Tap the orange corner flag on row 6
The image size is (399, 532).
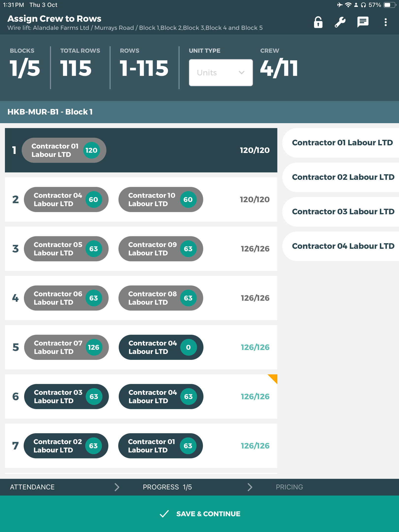[273, 378]
